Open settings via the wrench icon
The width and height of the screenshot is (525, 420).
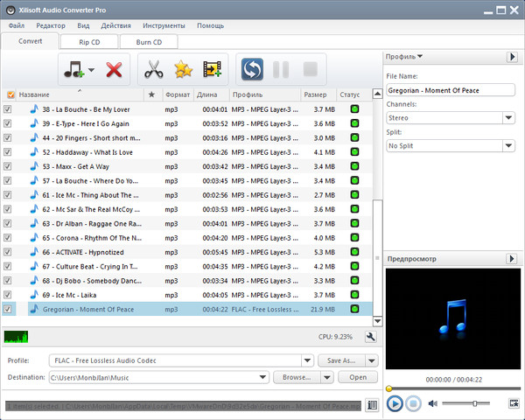(x=371, y=336)
